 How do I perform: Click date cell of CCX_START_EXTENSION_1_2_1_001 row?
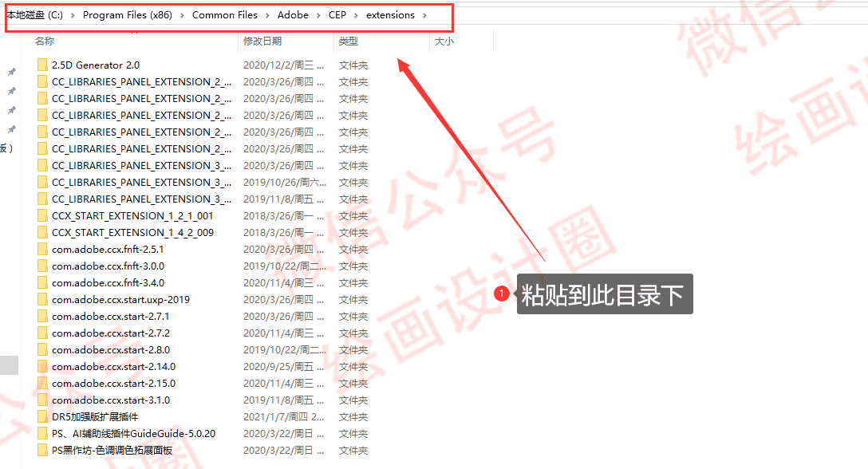click(x=283, y=215)
